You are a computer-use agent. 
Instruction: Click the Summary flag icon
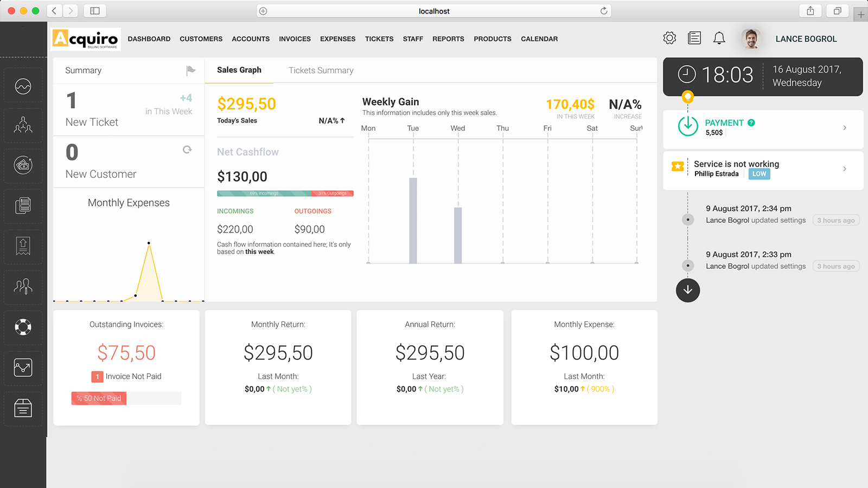point(190,70)
